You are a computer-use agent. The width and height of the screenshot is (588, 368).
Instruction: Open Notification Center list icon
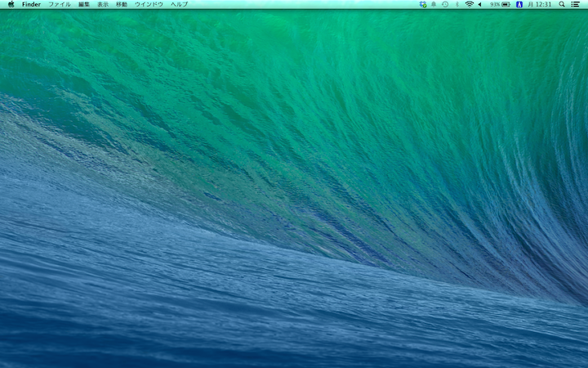pyautogui.click(x=575, y=4)
